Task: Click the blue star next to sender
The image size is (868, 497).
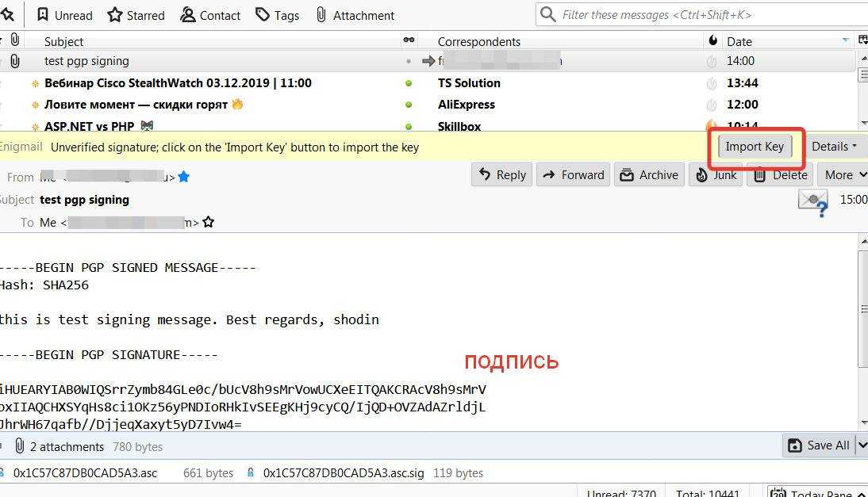Action: [x=184, y=177]
